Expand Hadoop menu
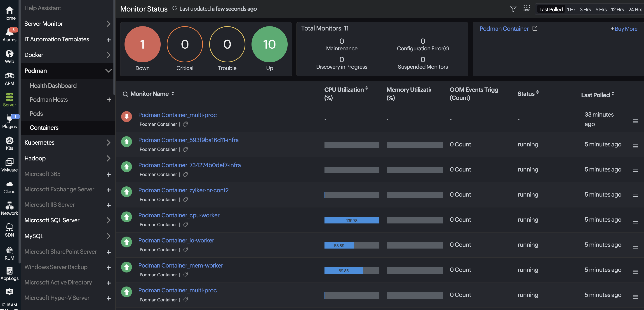 point(108,158)
